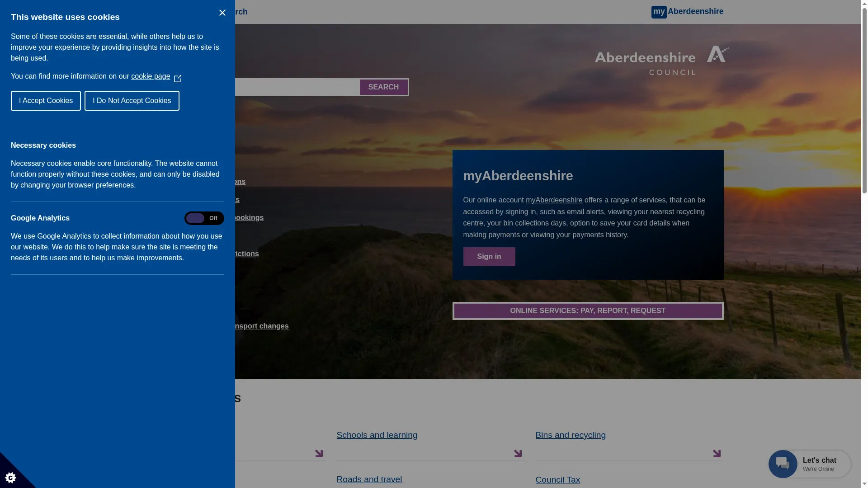
Task: Click the partially hidden 'bookings' link
Action: tap(249, 218)
